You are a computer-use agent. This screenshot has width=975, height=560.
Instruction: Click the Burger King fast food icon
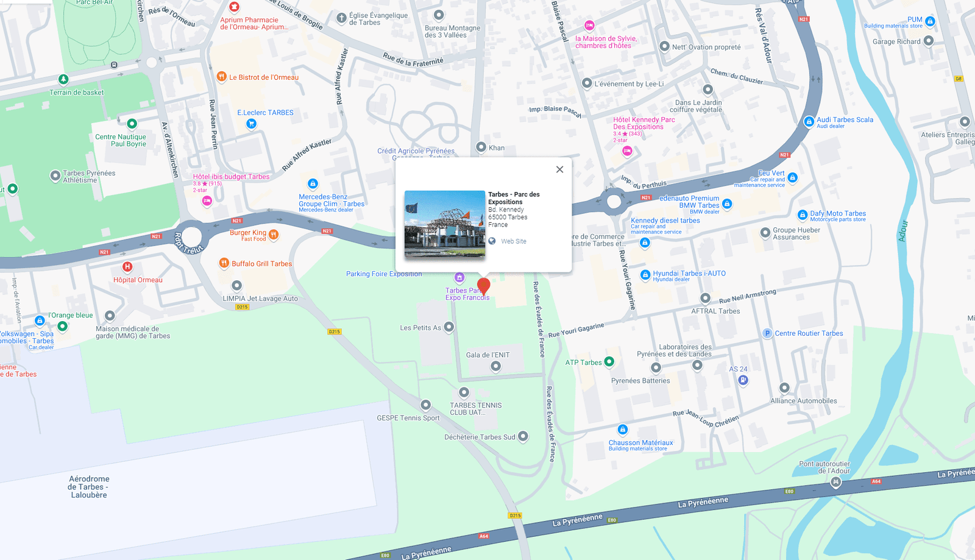tap(274, 235)
